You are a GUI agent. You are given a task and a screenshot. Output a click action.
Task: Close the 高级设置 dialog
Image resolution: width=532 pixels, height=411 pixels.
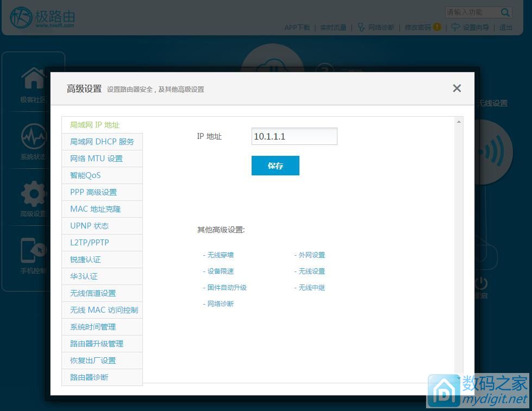pos(456,88)
